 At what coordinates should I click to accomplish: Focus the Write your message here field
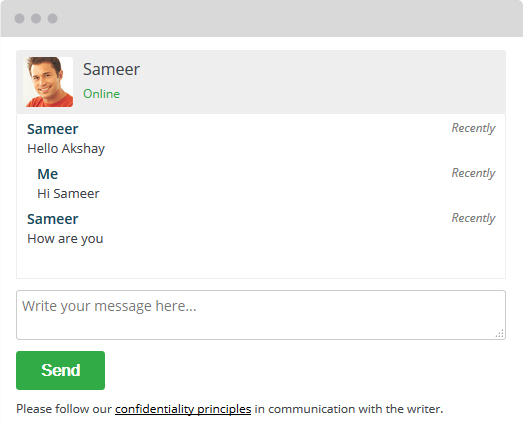(261, 315)
